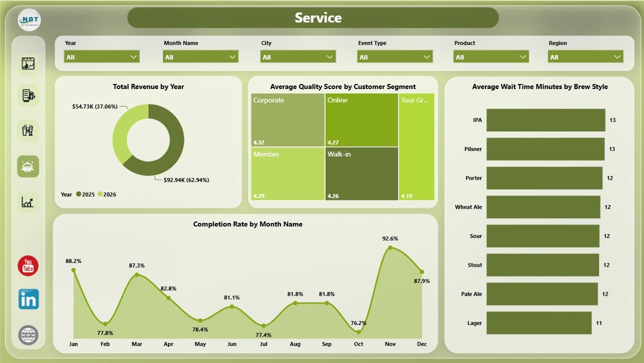644x363 pixels.
Task: Click the Stout wait time bar
Action: (x=542, y=265)
